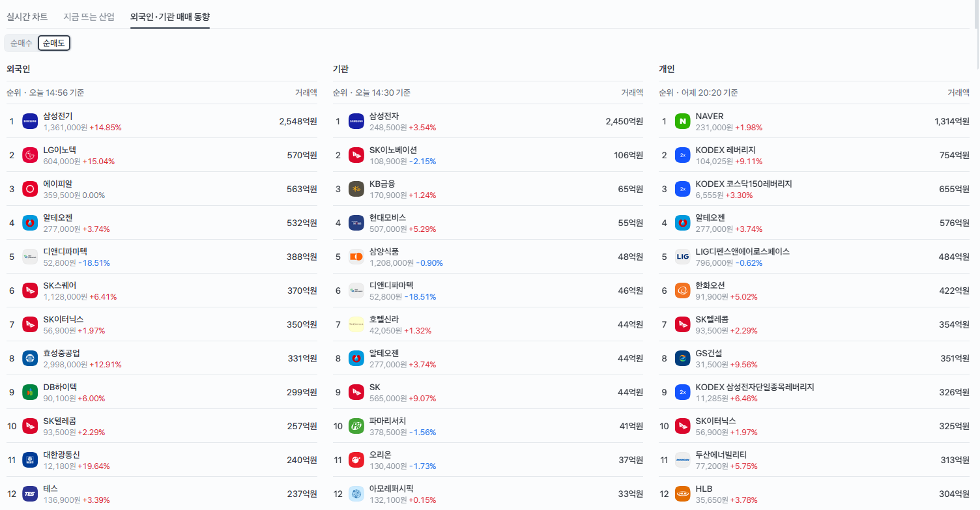Open the KODEX 레버리지 2x icon
This screenshot has width=980, height=510.
click(x=683, y=155)
